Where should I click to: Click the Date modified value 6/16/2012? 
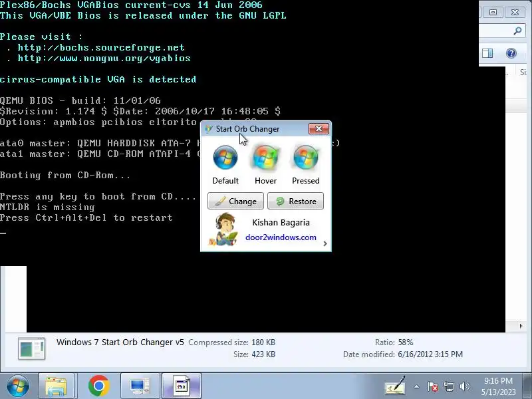(430, 354)
